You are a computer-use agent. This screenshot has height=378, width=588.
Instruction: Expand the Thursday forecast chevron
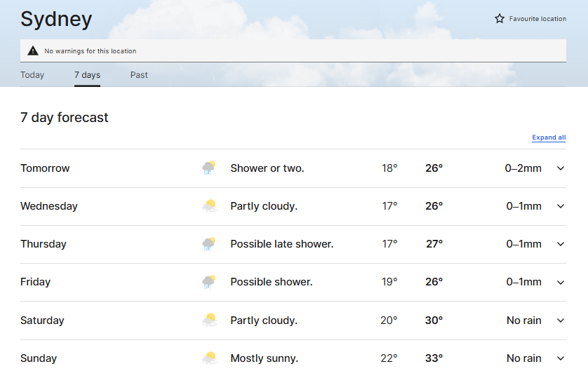561,244
